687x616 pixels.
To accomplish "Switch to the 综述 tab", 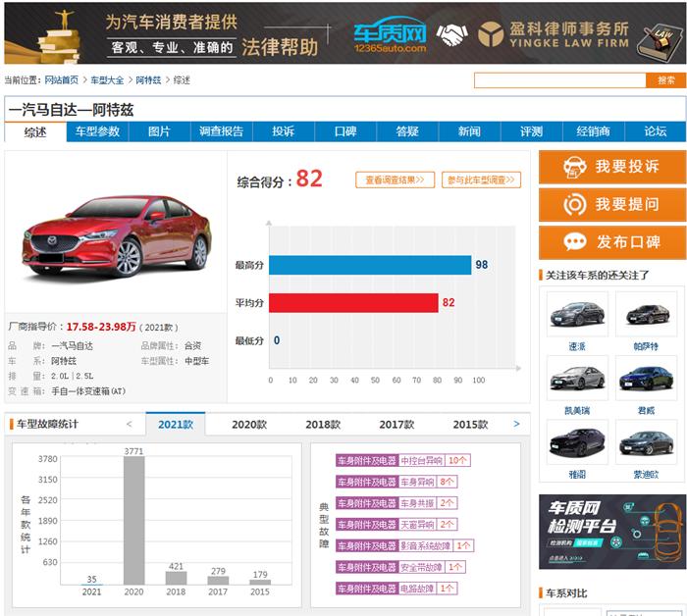I will [x=35, y=131].
